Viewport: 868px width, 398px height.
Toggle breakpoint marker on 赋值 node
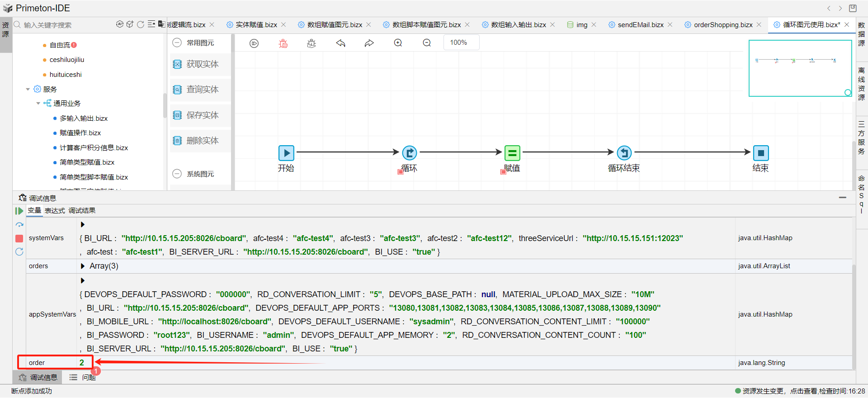pos(503,171)
